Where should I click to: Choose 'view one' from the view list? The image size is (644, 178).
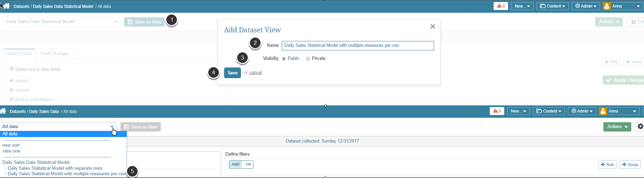pos(11,151)
